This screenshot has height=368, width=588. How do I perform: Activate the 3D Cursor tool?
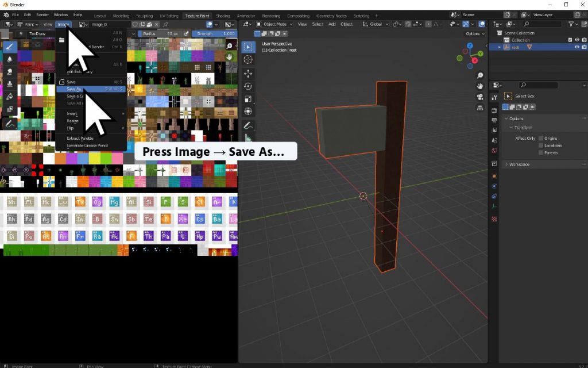[248, 60]
